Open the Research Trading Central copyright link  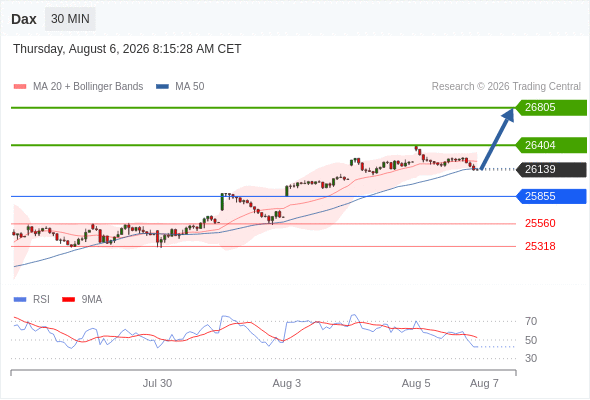506,87
